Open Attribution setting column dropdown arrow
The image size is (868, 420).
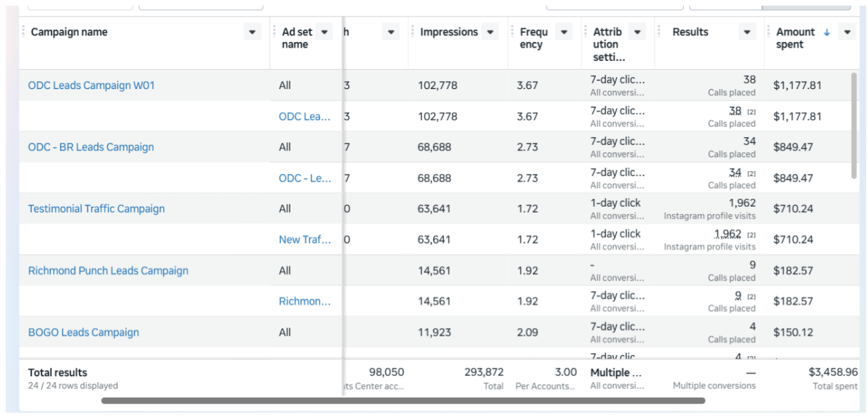click(x=638, y=32)
